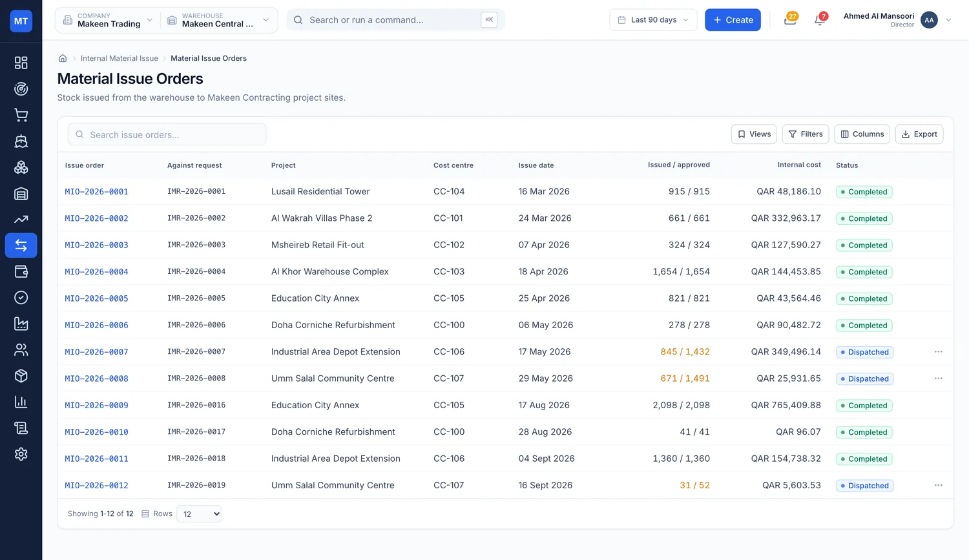Go to Internal Material Issue breadcrumb
This screenshot has width=969, height=560.
[120, 58]
